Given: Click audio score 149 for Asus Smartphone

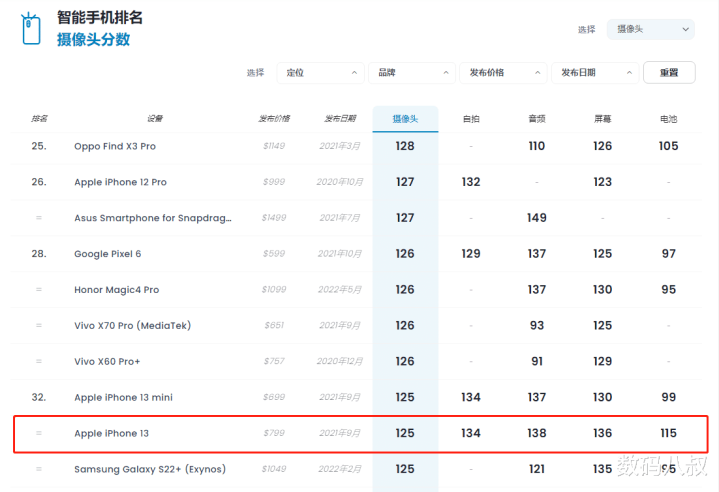Looking at the screenshot, I should coord(536,218).
